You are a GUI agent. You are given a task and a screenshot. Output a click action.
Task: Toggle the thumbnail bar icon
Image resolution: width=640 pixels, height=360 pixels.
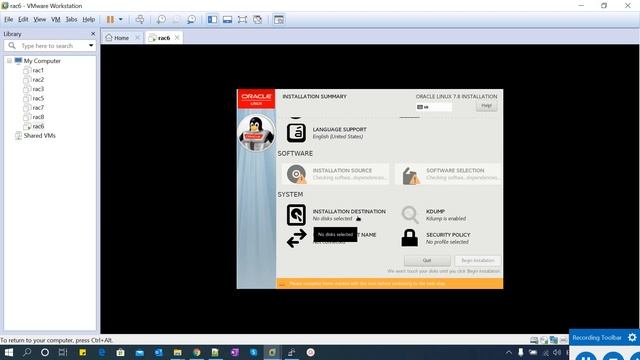tap(227, 20)
